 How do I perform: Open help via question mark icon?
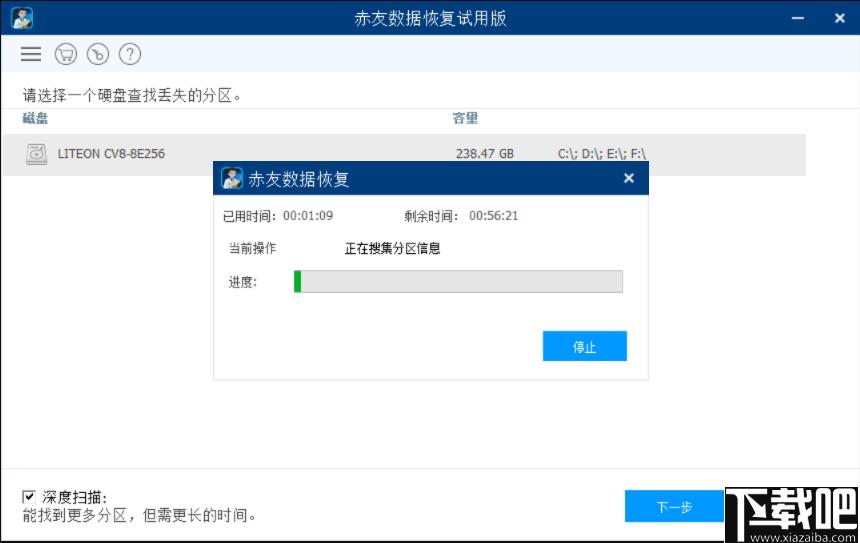pos(129,54)
